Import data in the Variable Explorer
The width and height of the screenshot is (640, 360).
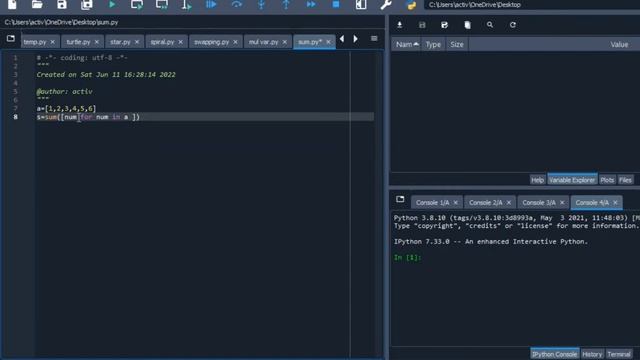tap(400, 25)
